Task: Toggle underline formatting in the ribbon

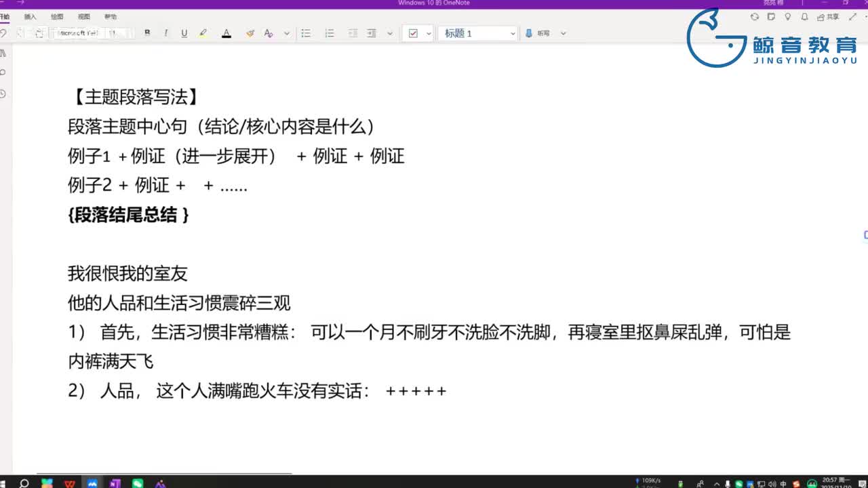Action: 184,33
